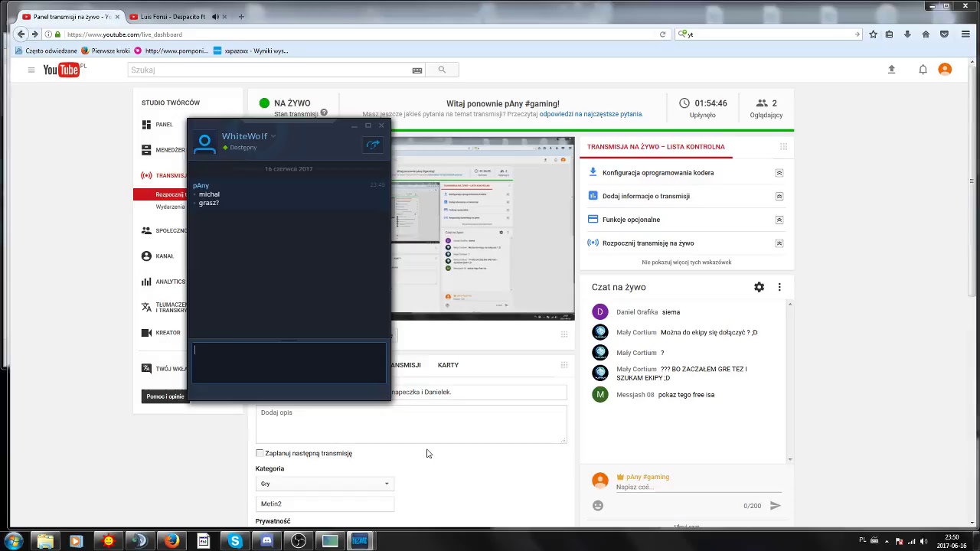Screen dimensions: 980x551
Task: Click the drag handle on checklist panel
Action: tap(783, 146)
